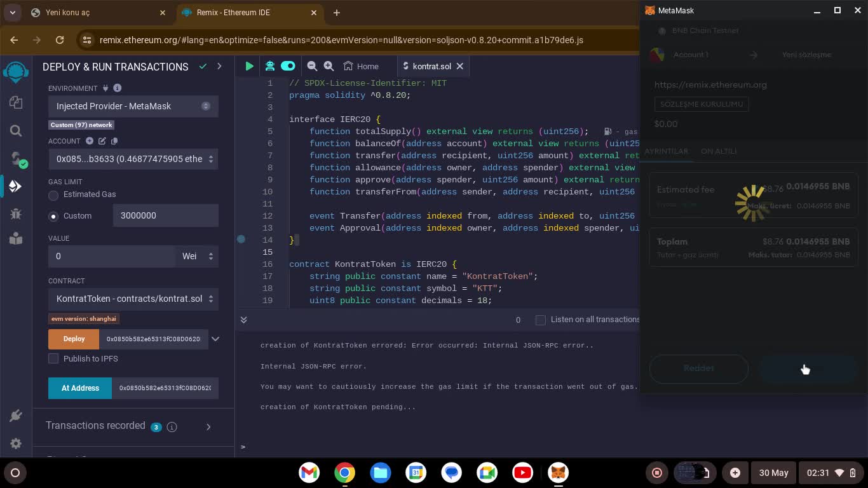Click Reddet button in MetaMask
This screenshot has height=488, width=868.
(698, 369)
